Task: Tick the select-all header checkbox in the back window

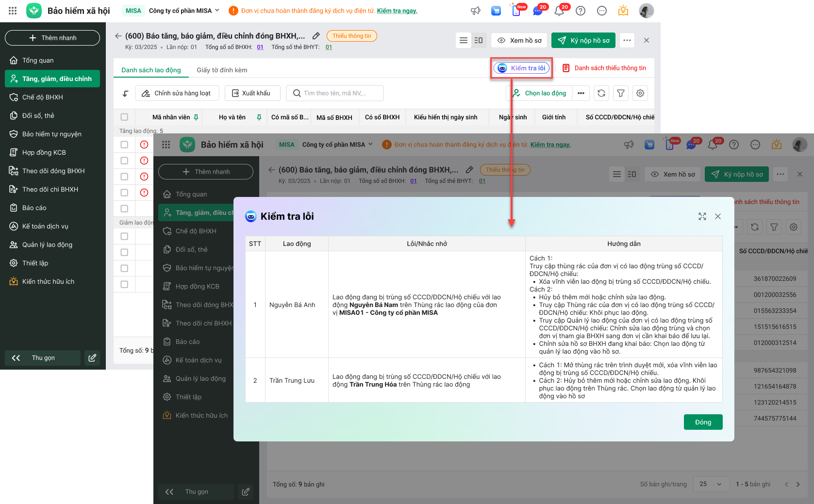Action: (x=124, y=117)
